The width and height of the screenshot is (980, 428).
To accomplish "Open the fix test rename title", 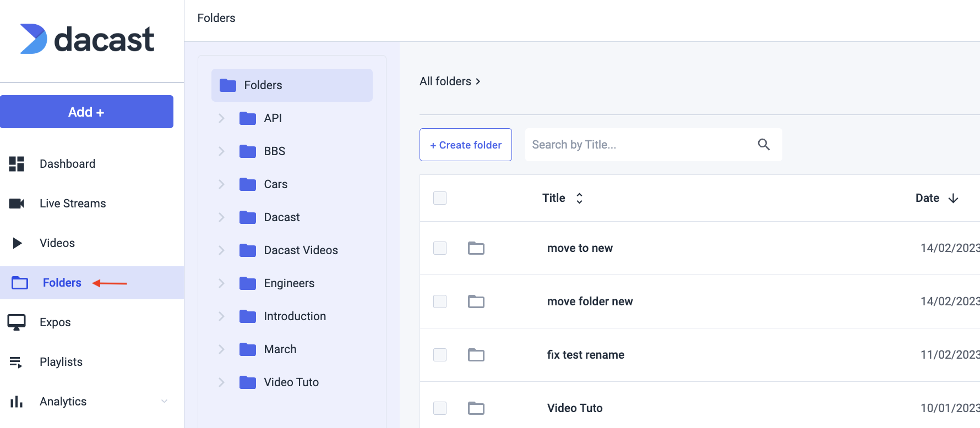I will (x=586, y=355).
